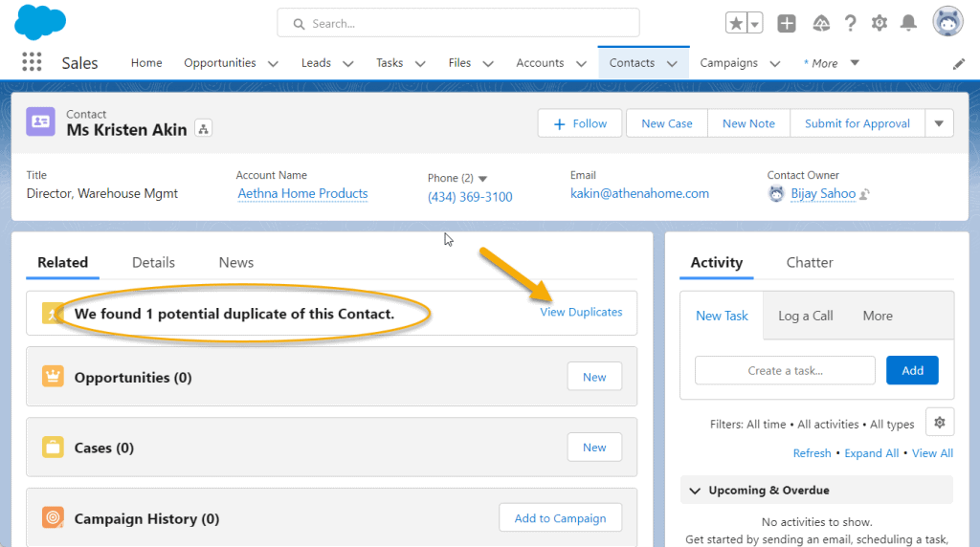
Task: Click the global Search box
Action: point(458,23)
